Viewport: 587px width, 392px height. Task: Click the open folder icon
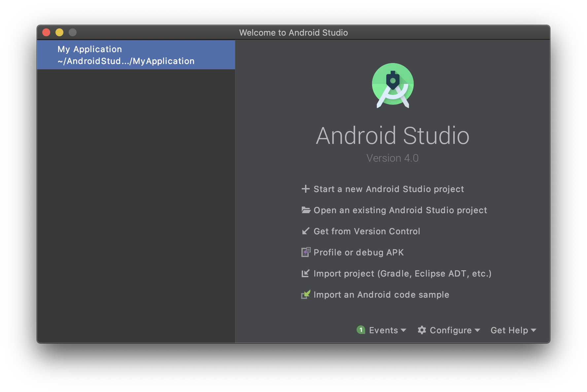[x=306, y=210]
